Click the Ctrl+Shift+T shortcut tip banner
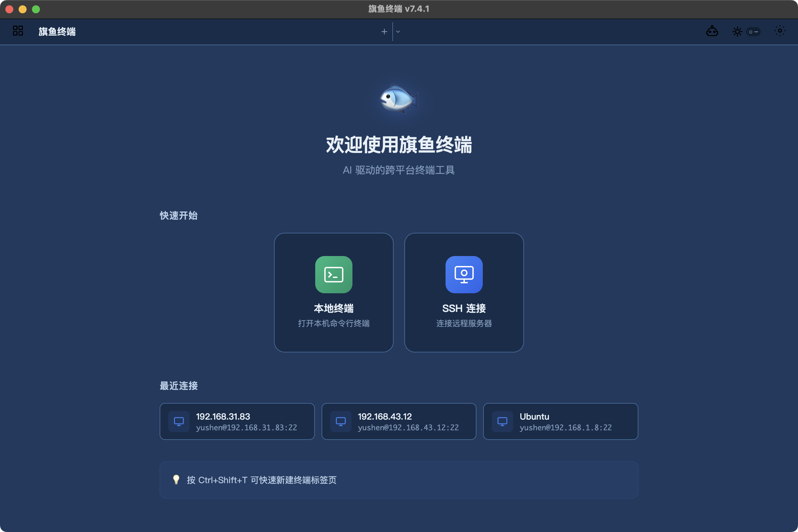This screenshot has height=532, width=798. (399, 480)
